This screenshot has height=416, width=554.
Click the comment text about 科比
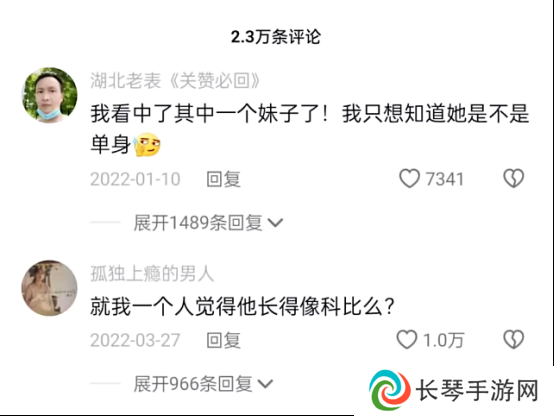tap(242, 306)
